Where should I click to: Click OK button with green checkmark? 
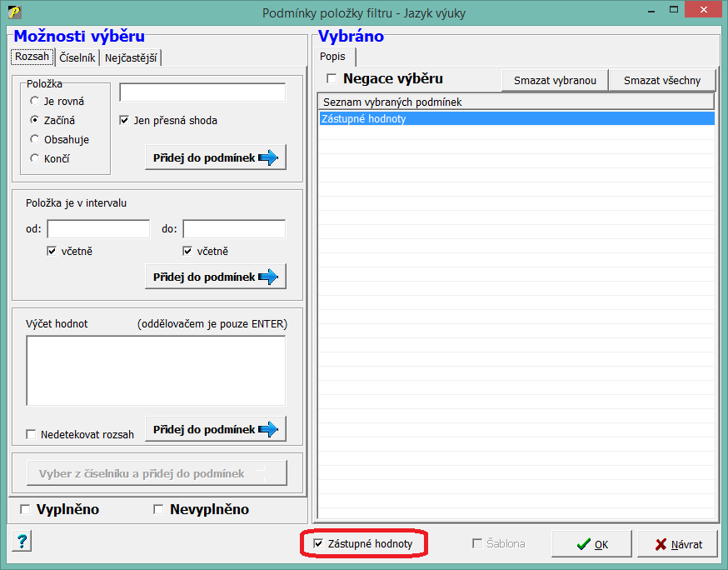592,544
